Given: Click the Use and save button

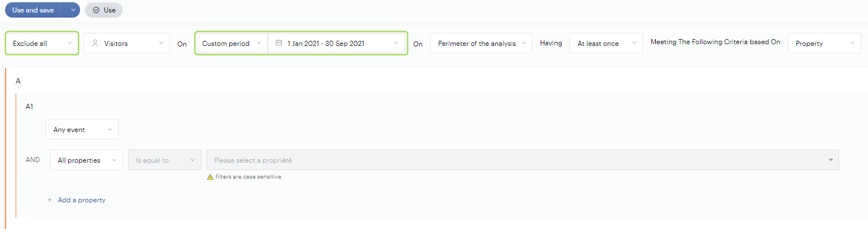Looking at the screenshot, I should 33,10.
